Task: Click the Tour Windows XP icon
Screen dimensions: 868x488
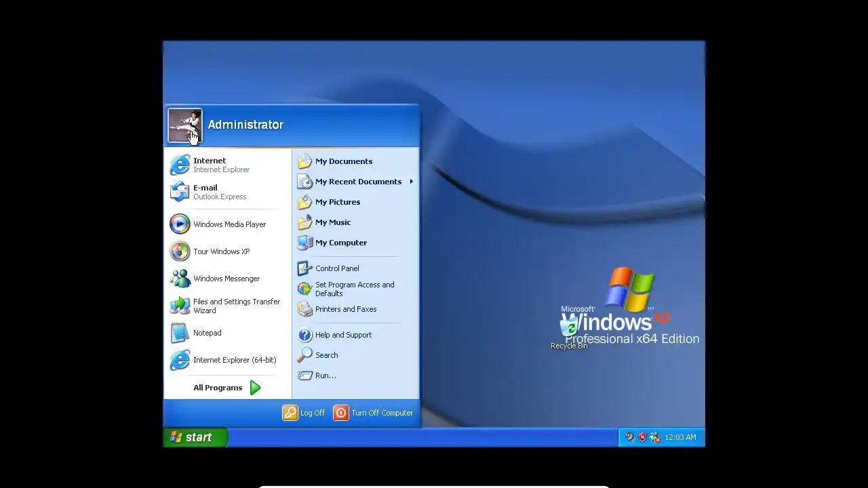Action: click(180, 251)
